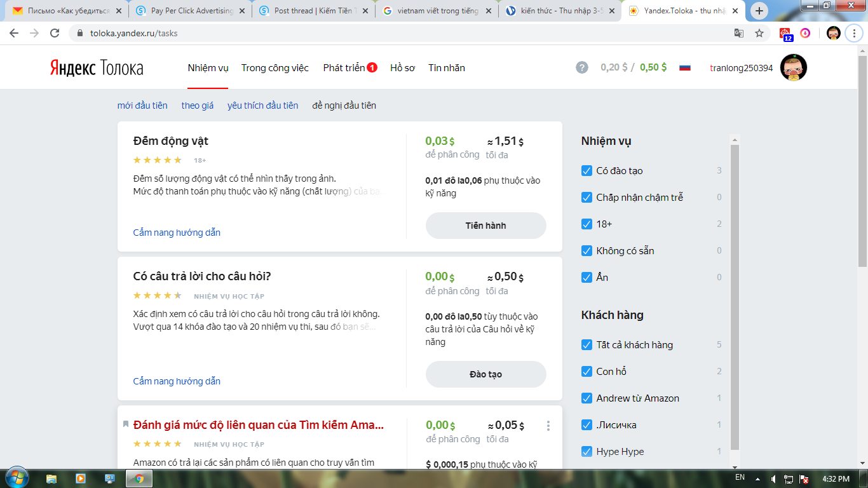The image size is (868, 488).
Task: Click the browser forward arrow
Action: [x=34, y=33]
